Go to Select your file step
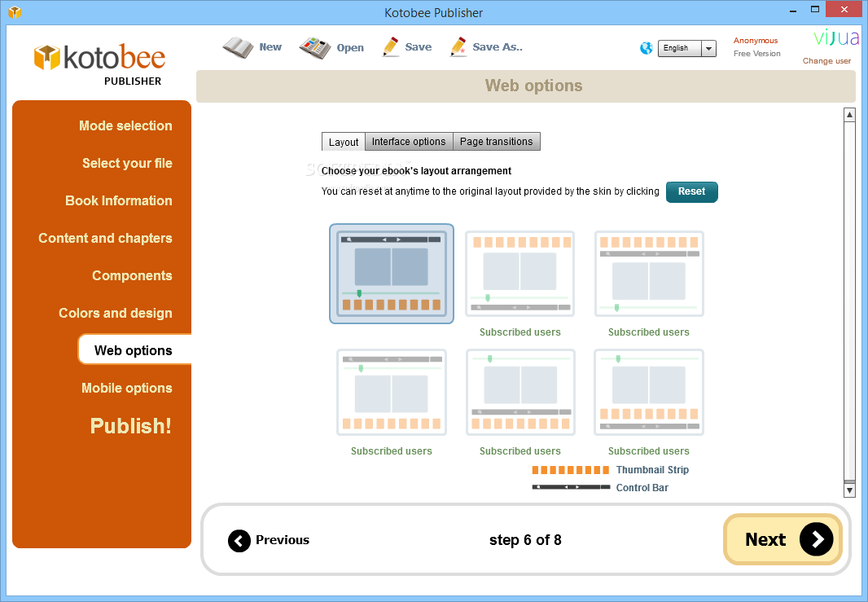This screenshot has height=602, width=868. pyautogui.click(x=127, y=164)
